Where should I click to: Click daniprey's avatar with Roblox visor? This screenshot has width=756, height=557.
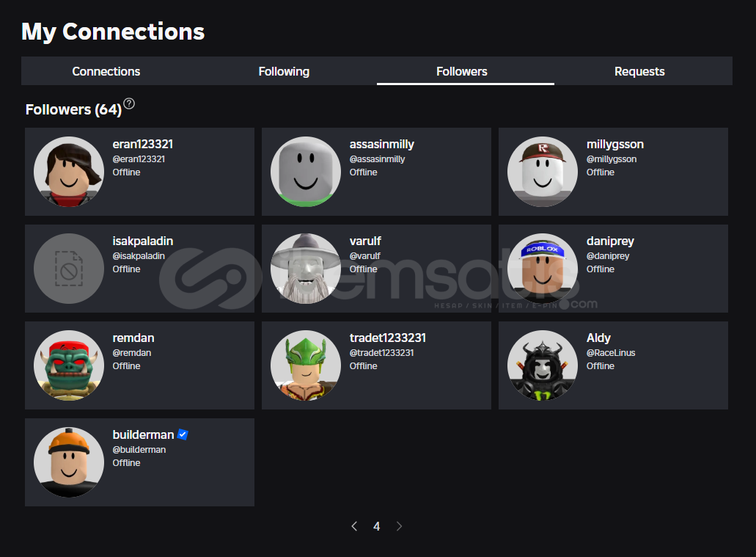pos(543,269)
